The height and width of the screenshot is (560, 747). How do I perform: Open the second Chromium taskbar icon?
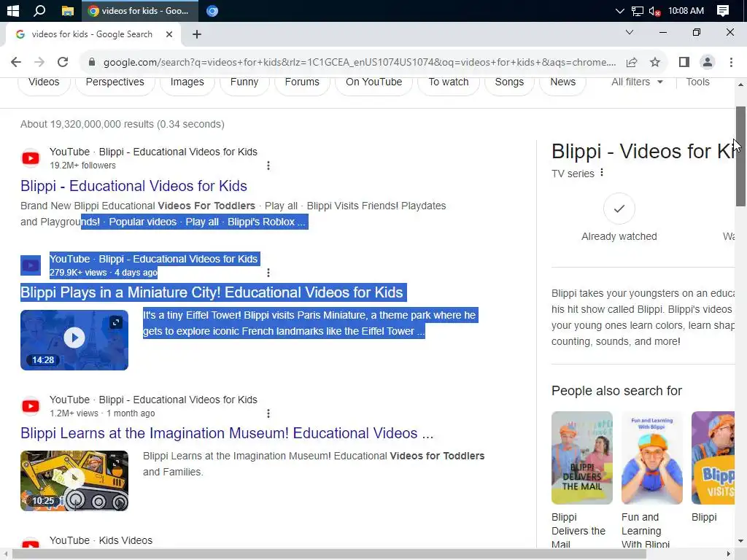pyautogui.click(x=212, y=10)
